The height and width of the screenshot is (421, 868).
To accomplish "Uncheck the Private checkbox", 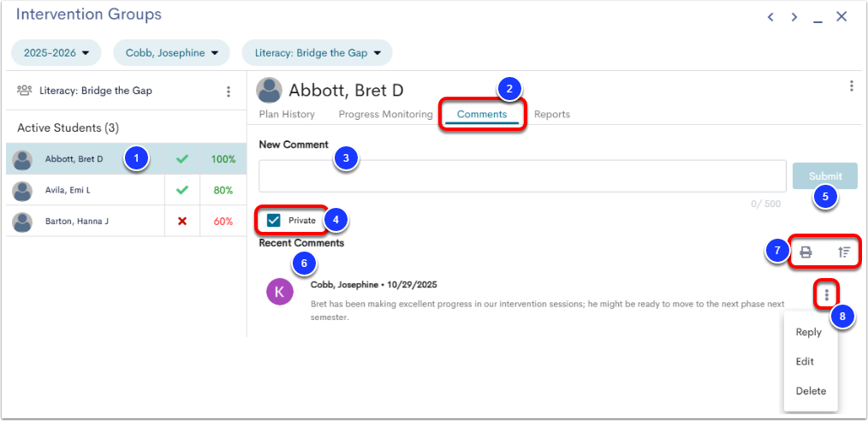I will pyautogui.click(x=273, y=220).
